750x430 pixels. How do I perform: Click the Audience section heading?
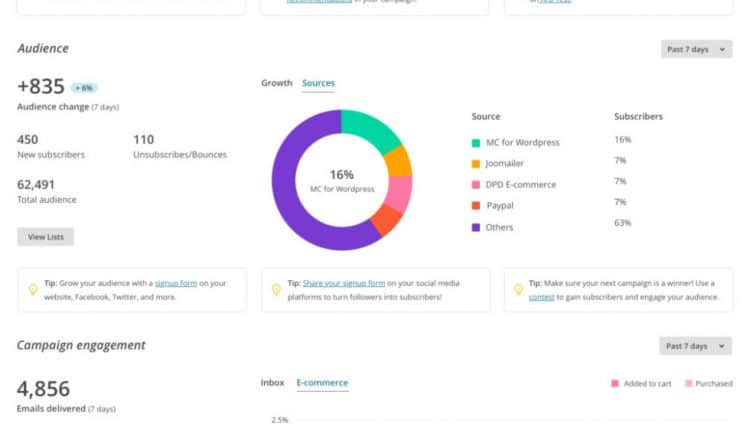click(x=43, y=48)
